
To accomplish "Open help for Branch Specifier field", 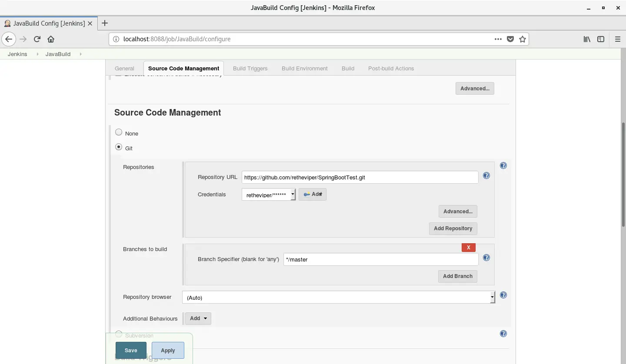I will coord(486,258).
